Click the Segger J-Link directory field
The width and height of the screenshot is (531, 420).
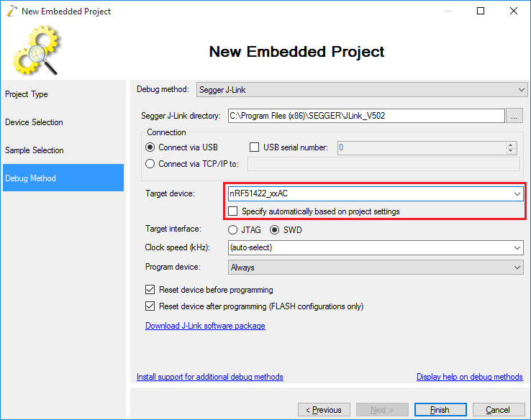click(366, 116)
